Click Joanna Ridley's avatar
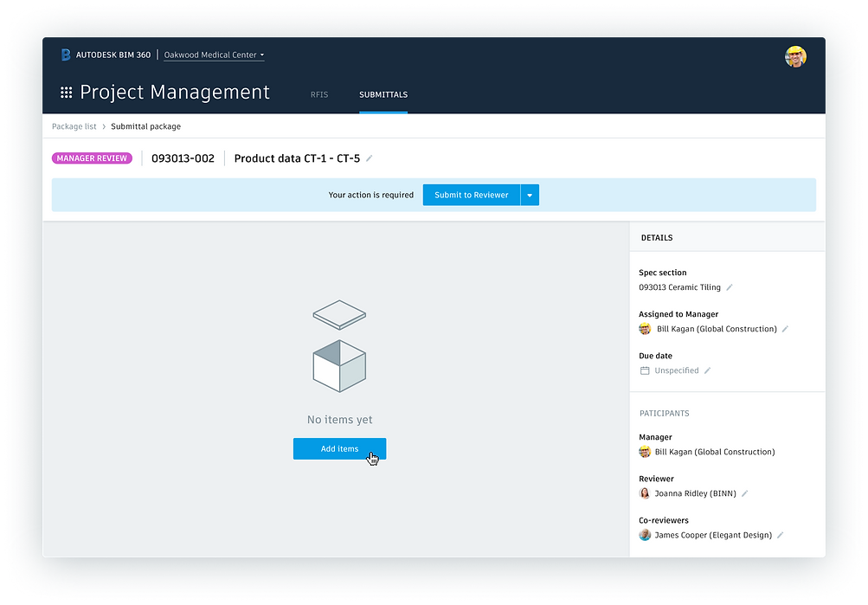The width and height of the screenshot is (868, 605). click(645, 493)
